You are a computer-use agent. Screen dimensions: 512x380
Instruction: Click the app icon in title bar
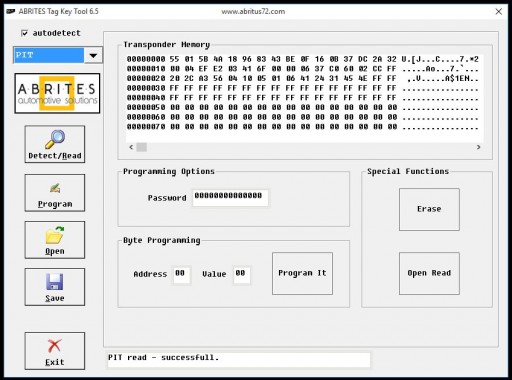(x=11, y=11)
